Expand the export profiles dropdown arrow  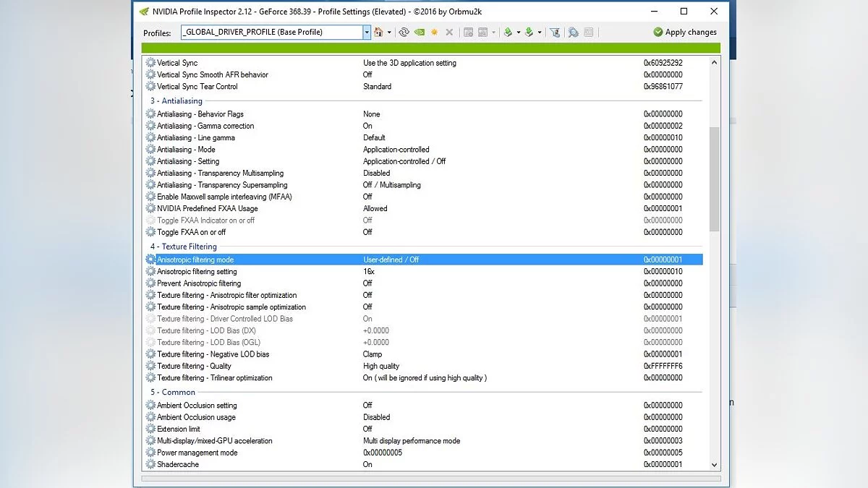[519, 32]
